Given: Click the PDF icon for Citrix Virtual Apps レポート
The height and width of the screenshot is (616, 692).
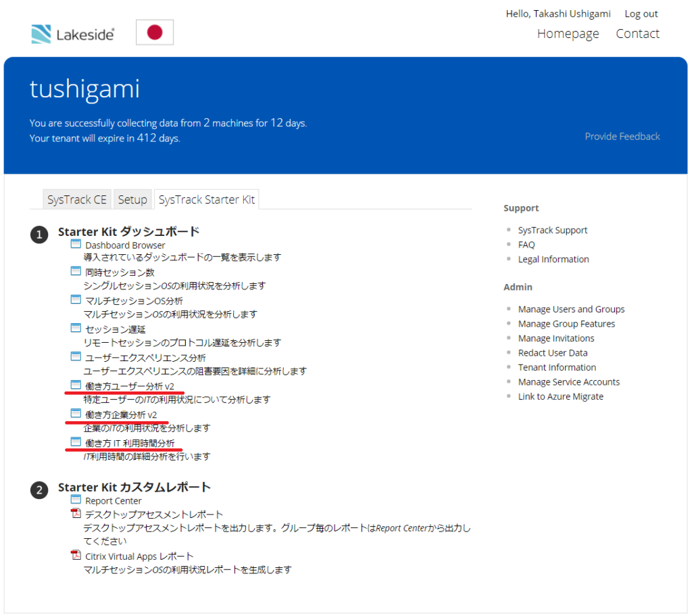Looking at the screenshot, I should pos(76,555).
